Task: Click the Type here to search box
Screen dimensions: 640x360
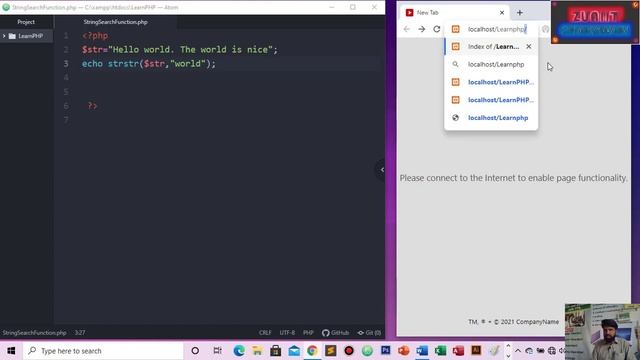Action: pos(103,351)
